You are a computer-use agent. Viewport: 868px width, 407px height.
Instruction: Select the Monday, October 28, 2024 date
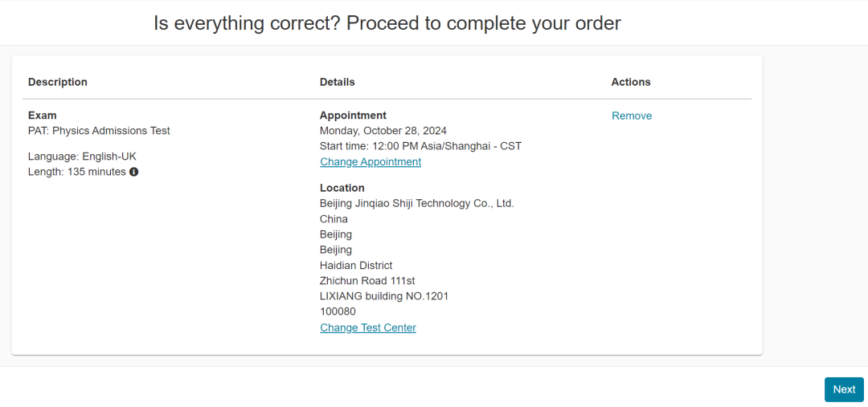(383, 131)
